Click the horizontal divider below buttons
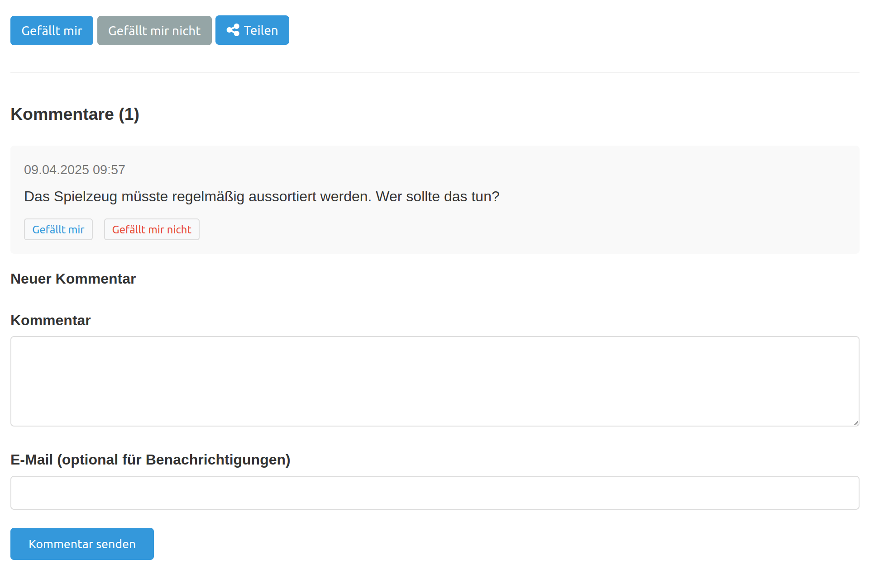The height and width of the screenshot is (588, 879). 435,73
